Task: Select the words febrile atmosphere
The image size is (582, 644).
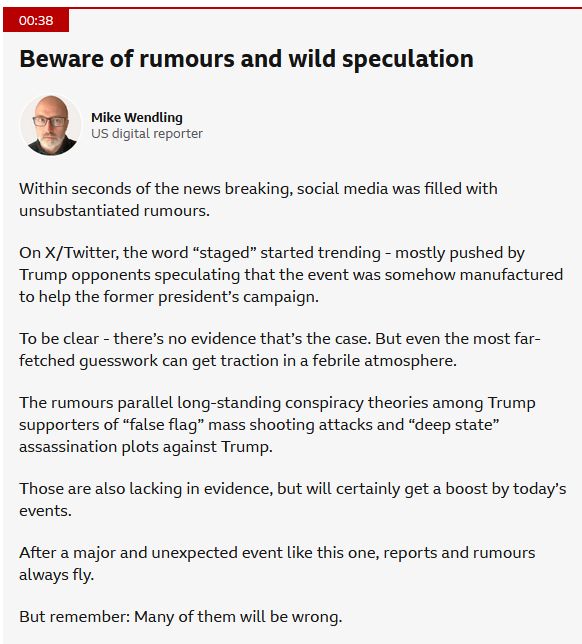Action: point(384,361)
